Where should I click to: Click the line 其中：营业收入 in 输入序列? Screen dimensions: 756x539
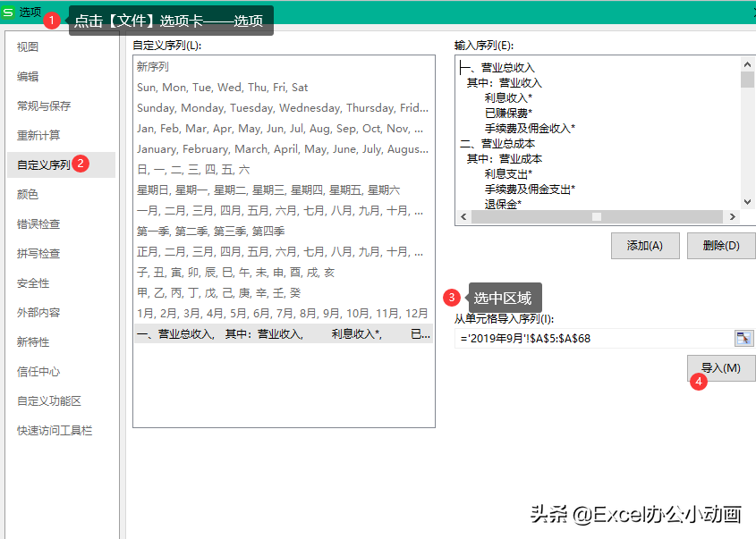click(505, 83)
